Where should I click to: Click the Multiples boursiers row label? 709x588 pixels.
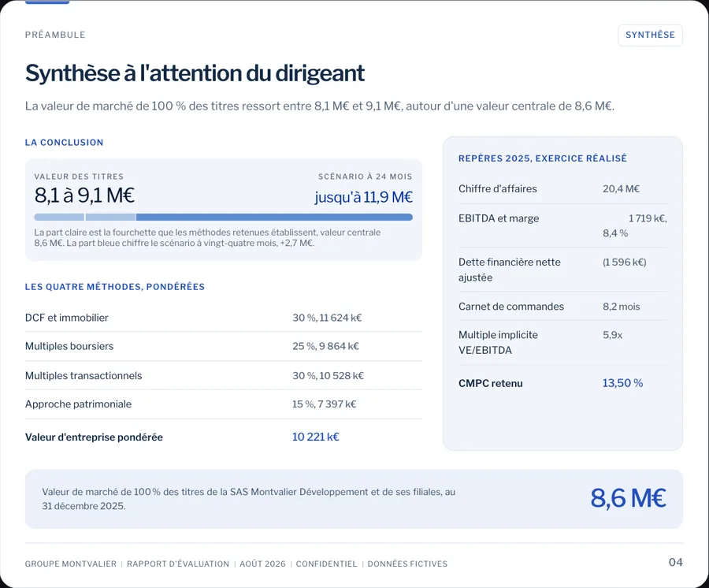click(69, 346)
